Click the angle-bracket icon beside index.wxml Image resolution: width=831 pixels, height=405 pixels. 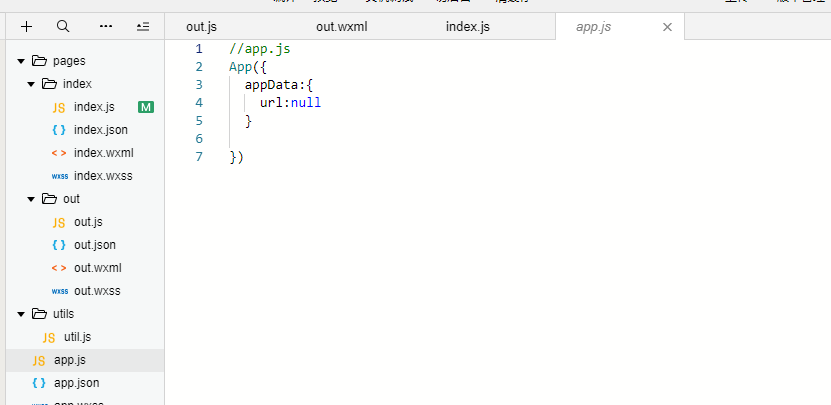coord(59,154)
